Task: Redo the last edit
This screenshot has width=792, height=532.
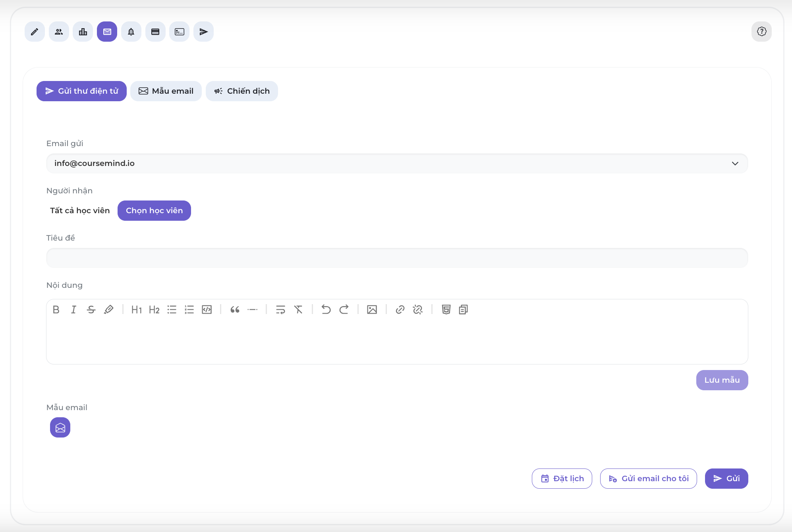Action: click(x=344, y=310)
